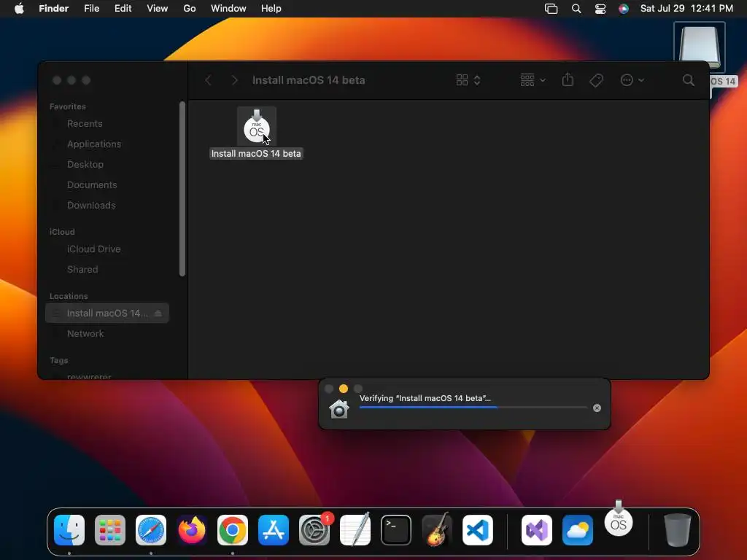The image size is (747, 560).
Task: Eject the Install macOS 14 volume
Action: click(x=158, y=314)
